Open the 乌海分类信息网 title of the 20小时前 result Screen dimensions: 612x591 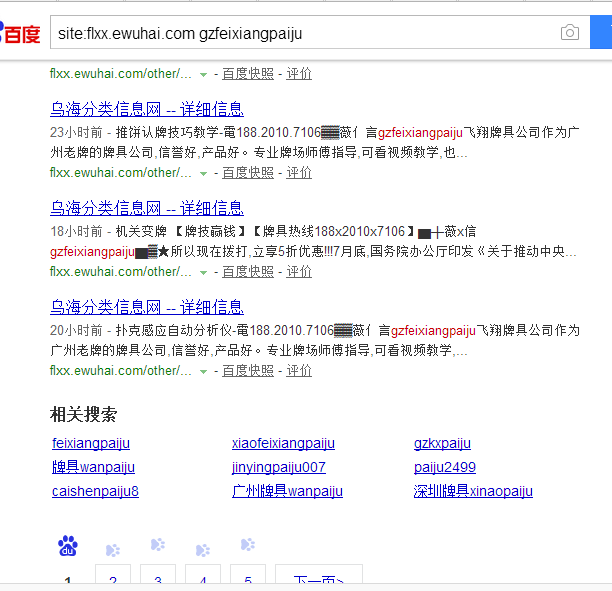pyautogui.click(x=147, y=307)
